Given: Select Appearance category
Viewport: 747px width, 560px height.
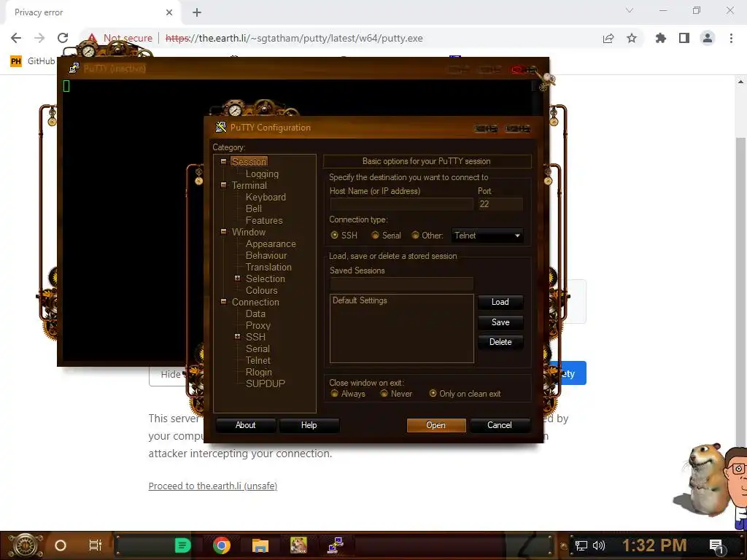Looking at the screenshot, I should coord(271,244).
